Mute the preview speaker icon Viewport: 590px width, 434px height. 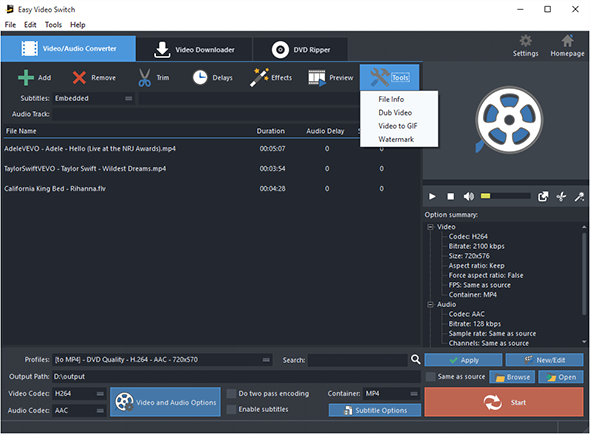tap(468, 196)
